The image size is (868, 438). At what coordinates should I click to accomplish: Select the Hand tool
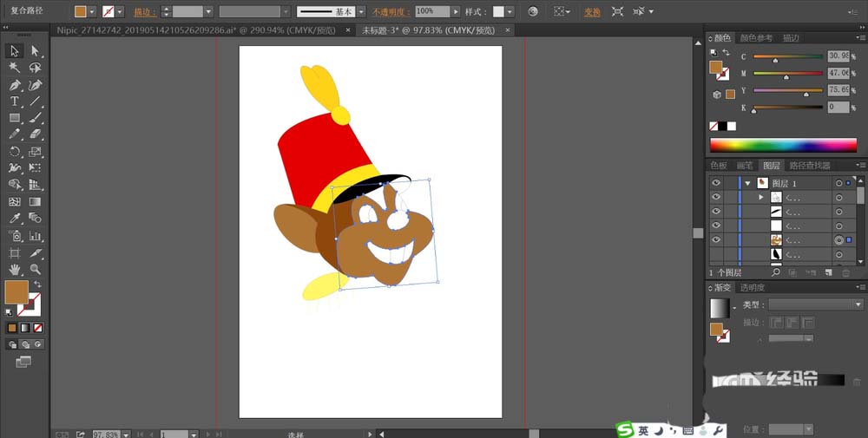(15, 270)
